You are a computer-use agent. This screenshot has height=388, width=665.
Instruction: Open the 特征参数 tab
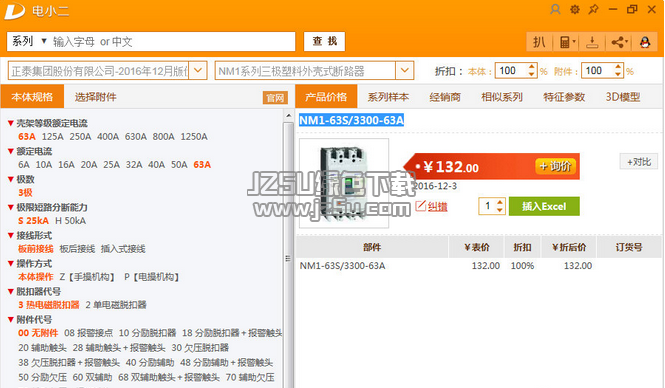click(564, 97)
